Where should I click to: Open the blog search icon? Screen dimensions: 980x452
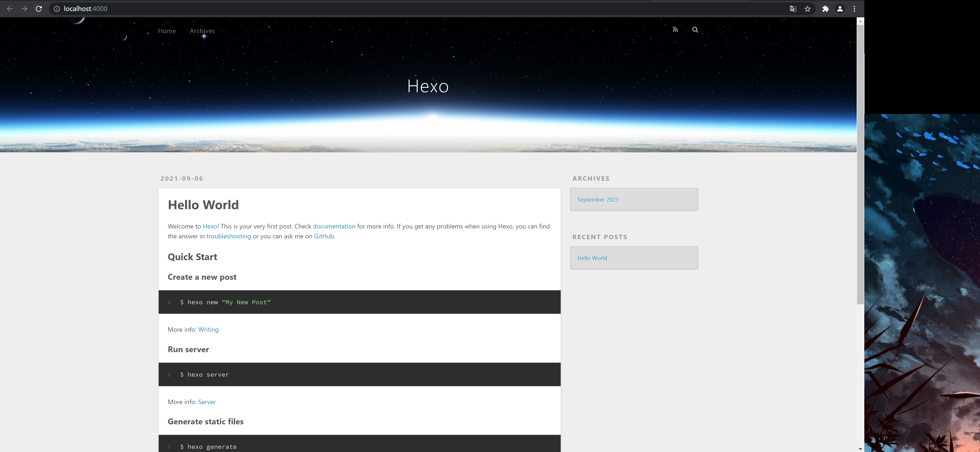pos(695,30)
